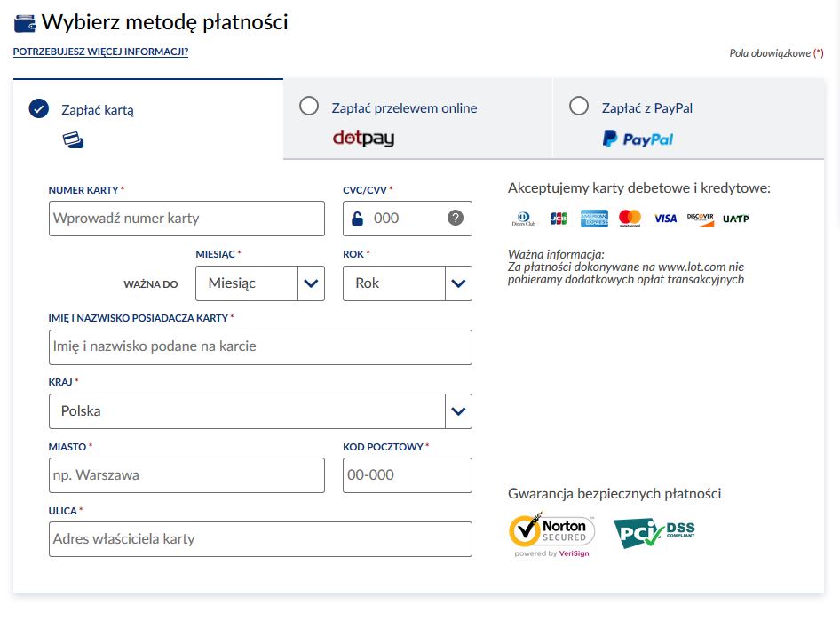Focus the Numer karty input field
The image size is (840, 621).
point(186,219)
